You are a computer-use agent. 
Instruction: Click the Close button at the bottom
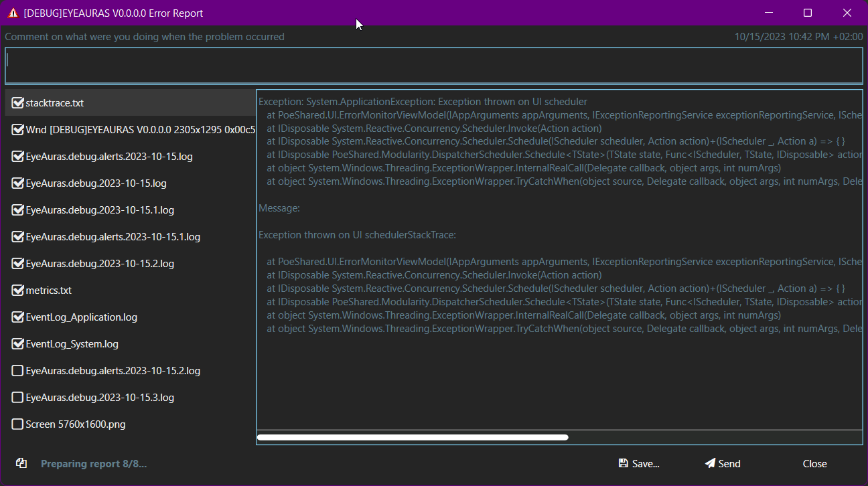[814, 463]
